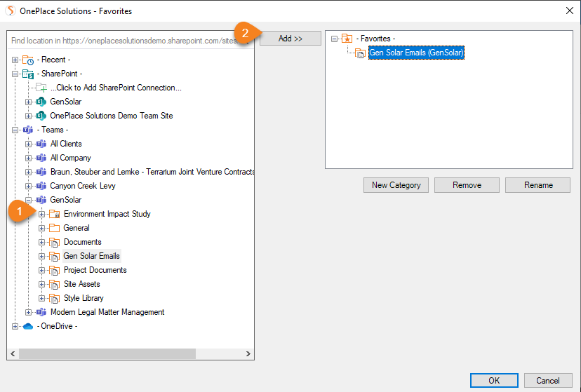
Task: Click the Style Library icon
Action: [x=55, y=299]
